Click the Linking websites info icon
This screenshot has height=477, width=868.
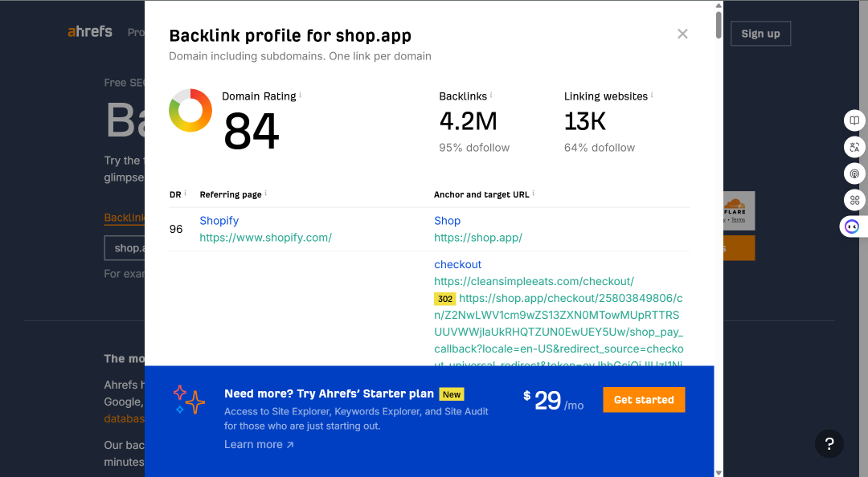652,95
